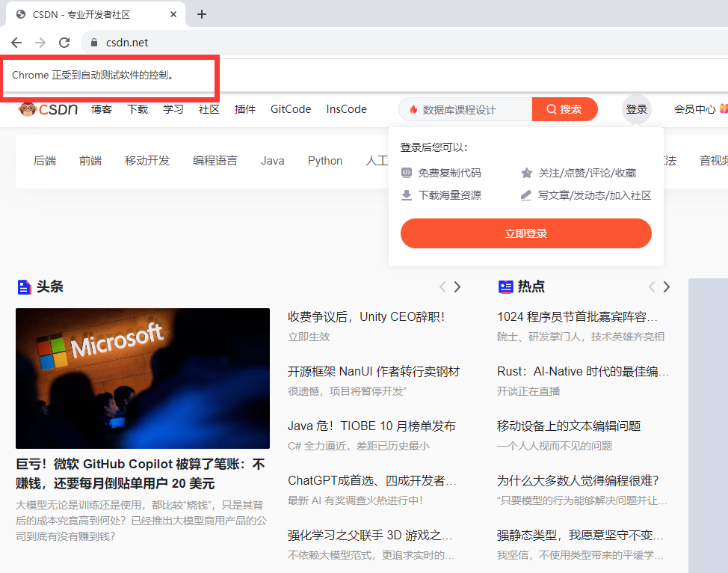This screenshot has height=573, width=728.
Task: Click the orange 搜索 button
Action: pyautogui.click(x=564, y=109)
